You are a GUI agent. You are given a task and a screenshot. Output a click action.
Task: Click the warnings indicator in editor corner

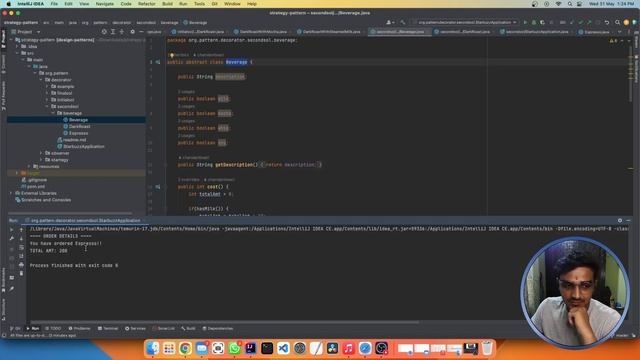(613, 41)
